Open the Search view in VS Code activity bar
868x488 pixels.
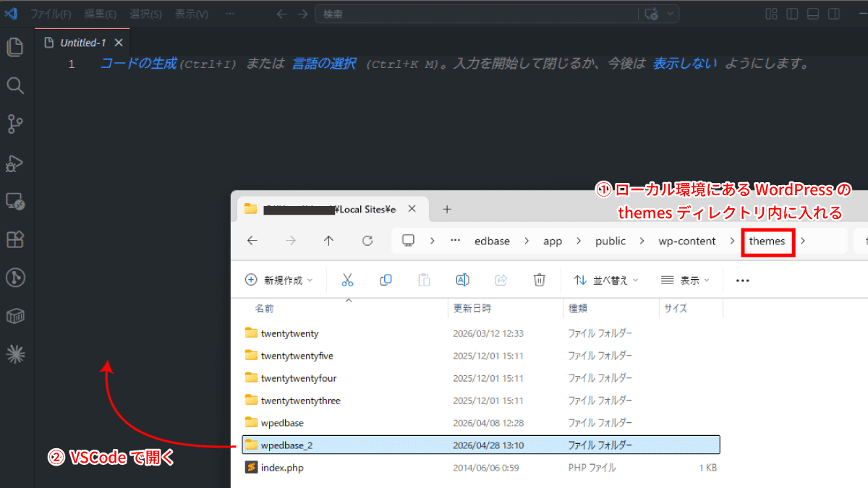(15, 86)
